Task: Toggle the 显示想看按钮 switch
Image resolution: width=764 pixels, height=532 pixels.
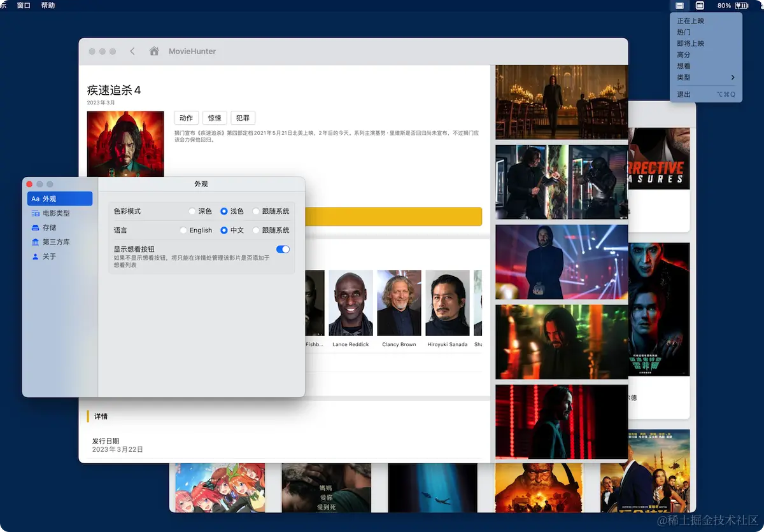Action: (283, 249)
